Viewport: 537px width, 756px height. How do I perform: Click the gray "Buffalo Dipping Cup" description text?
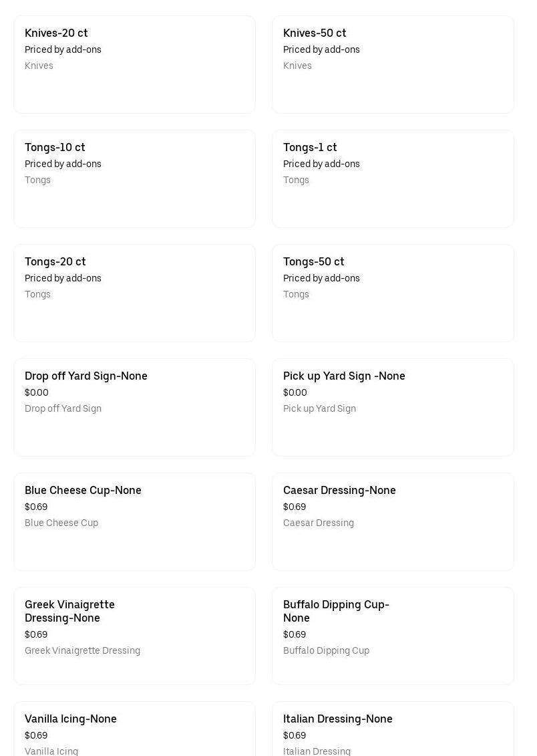[x=326, y=651]
